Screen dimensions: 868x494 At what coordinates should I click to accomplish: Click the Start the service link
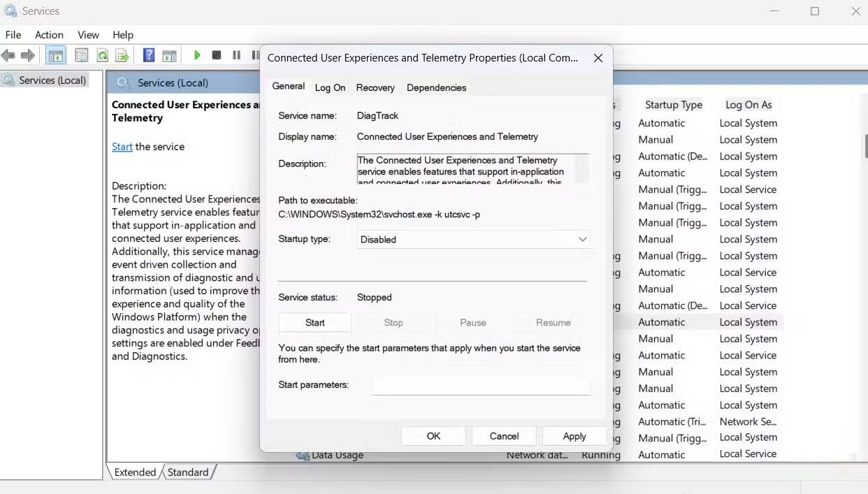click(x=122, y=147)
